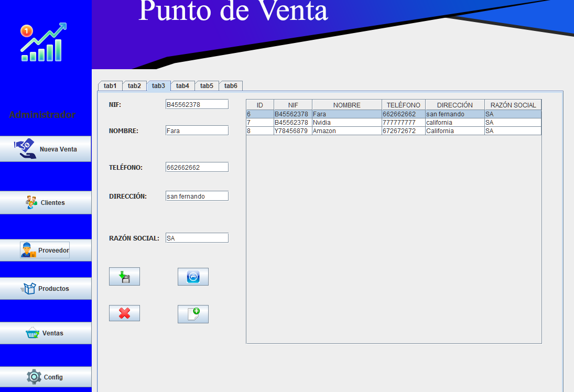Open the Ventas basket button

point(46,333)
